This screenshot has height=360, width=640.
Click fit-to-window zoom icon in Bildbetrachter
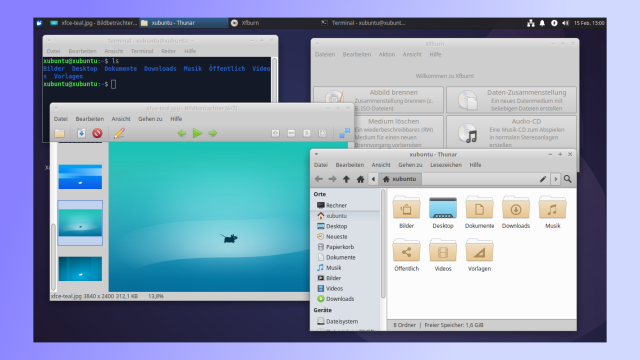(x=322, y=133)
